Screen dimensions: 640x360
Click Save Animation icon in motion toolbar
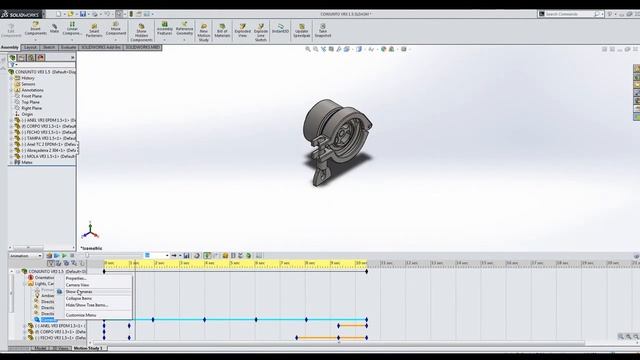[x=187, y=256]
